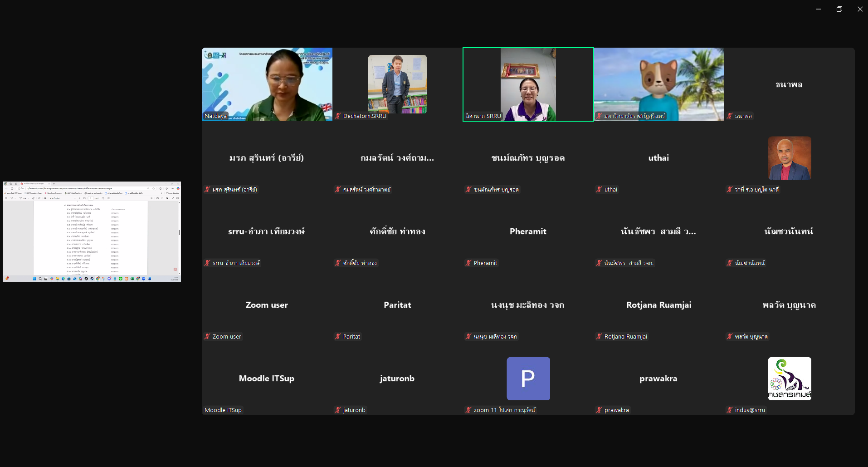Click muted mic icon next to Paritat label
Viewport: 868px width, 467px height.
pos(338,337)
